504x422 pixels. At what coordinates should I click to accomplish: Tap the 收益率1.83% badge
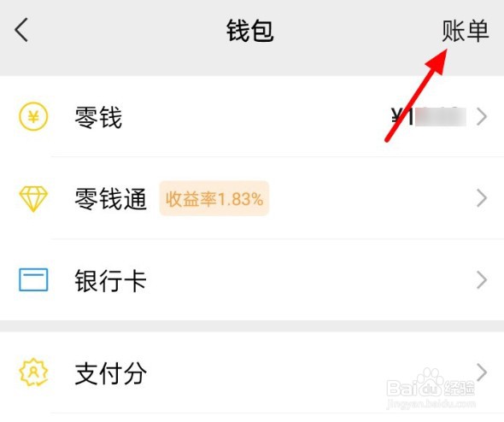214,199
